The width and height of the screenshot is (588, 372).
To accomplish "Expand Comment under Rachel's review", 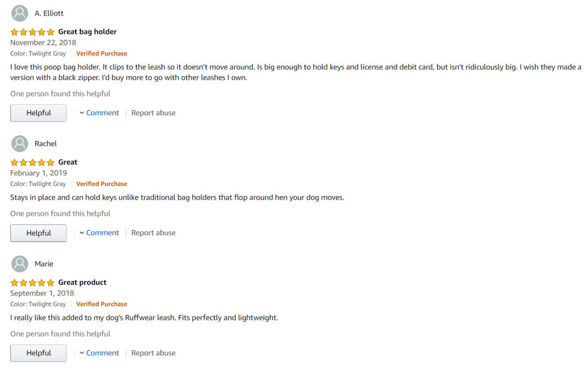I will pyautogui.click(x=99, y=233).
